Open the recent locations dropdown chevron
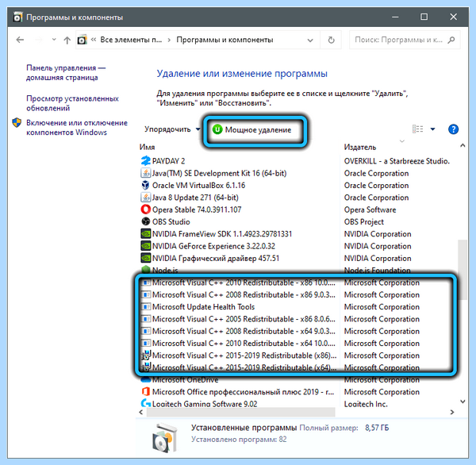This screenshot has height=465, width=476. pyautogui.click(x=54, y=40)
